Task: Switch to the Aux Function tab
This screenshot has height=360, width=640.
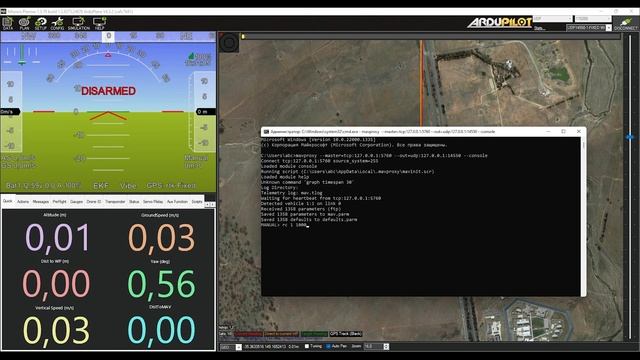Action: tap(177, 202)
